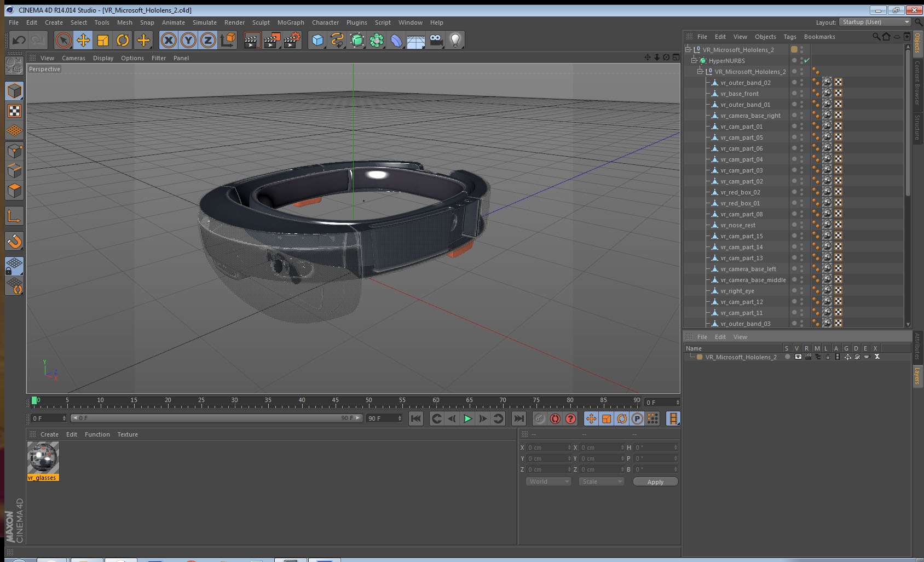Toggle HyperNURBS enable checkmark

pyautogui.click(x=807, y=60)
